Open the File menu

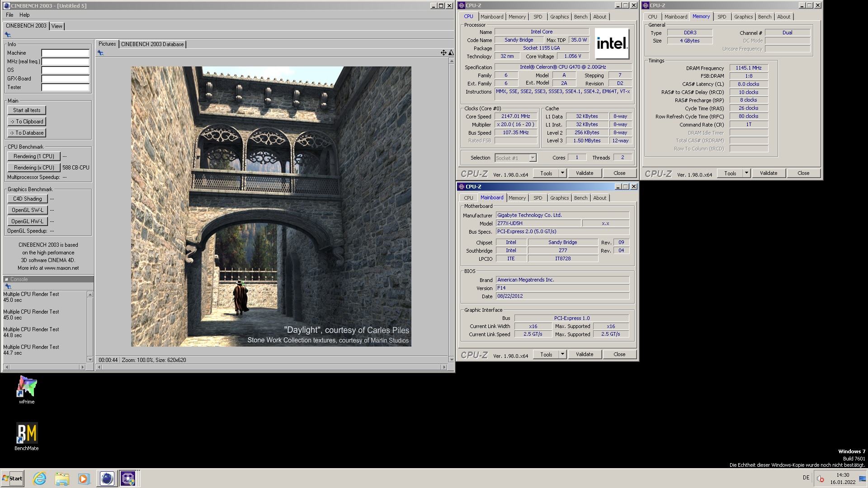tap(9, 15)
